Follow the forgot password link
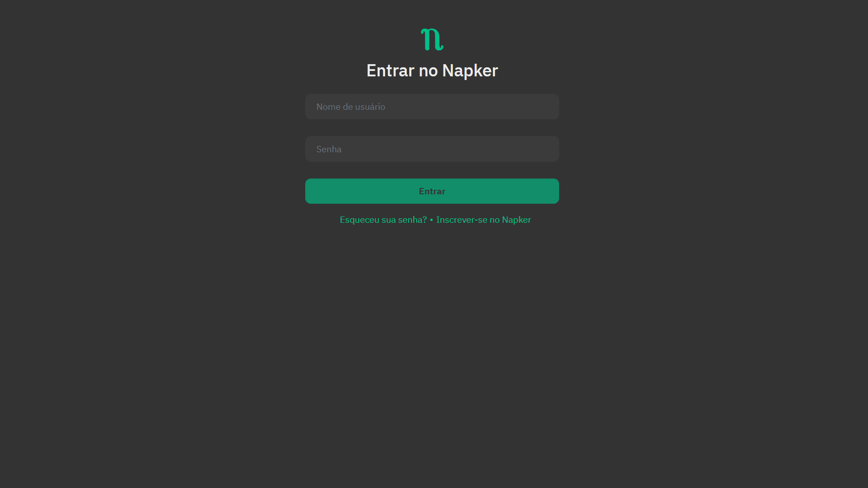 coord(383,220)
